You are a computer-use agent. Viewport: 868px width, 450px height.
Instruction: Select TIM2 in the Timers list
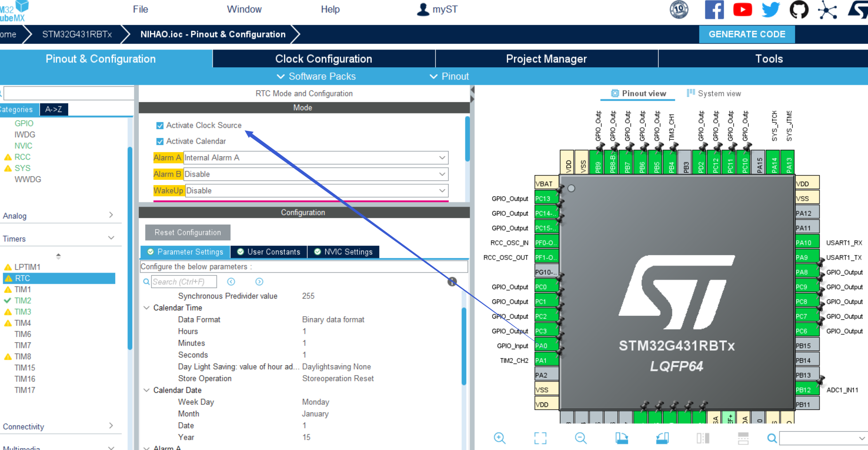[x=23, y=300]
